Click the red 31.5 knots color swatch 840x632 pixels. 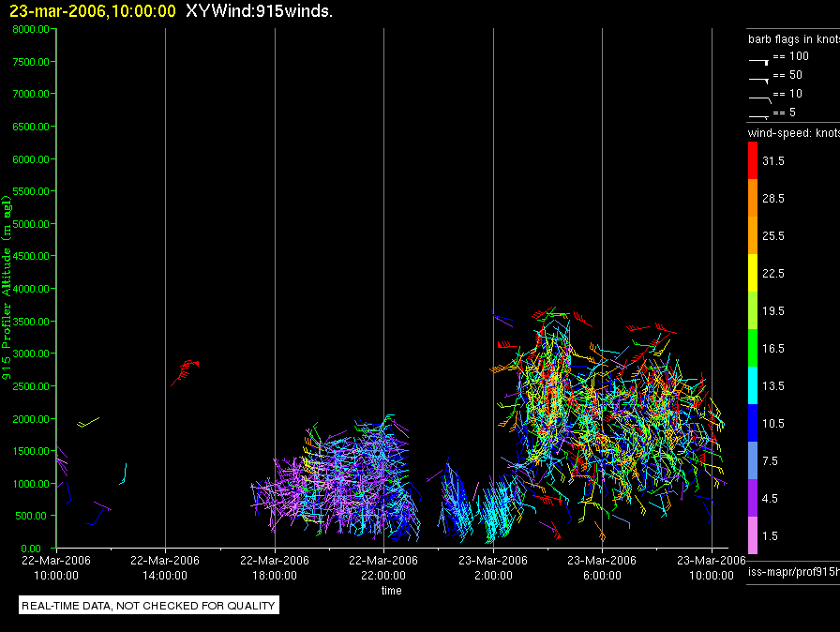(753, 160)
